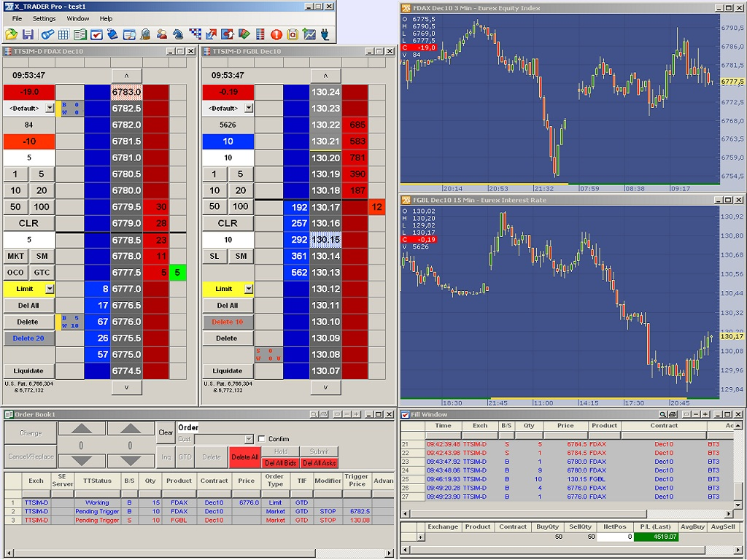747x560 pixels.
Task: Toggle SM button in FDAX window
Action: 42,256
